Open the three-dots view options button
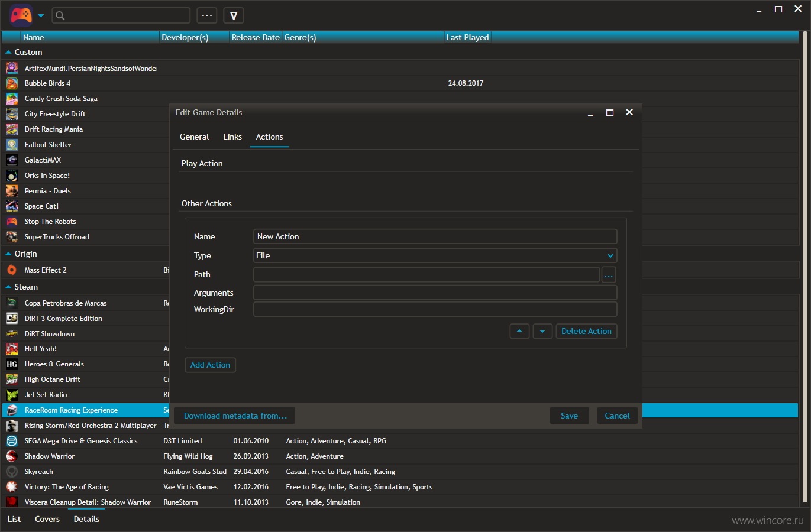 (x=206, y=15)
